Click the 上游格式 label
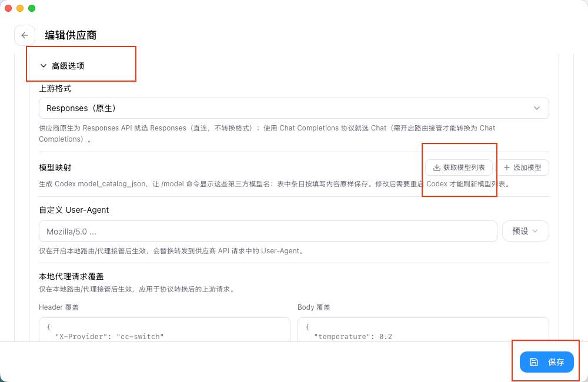Viewport: 588px width, 382px height. [x=55, y=89]
